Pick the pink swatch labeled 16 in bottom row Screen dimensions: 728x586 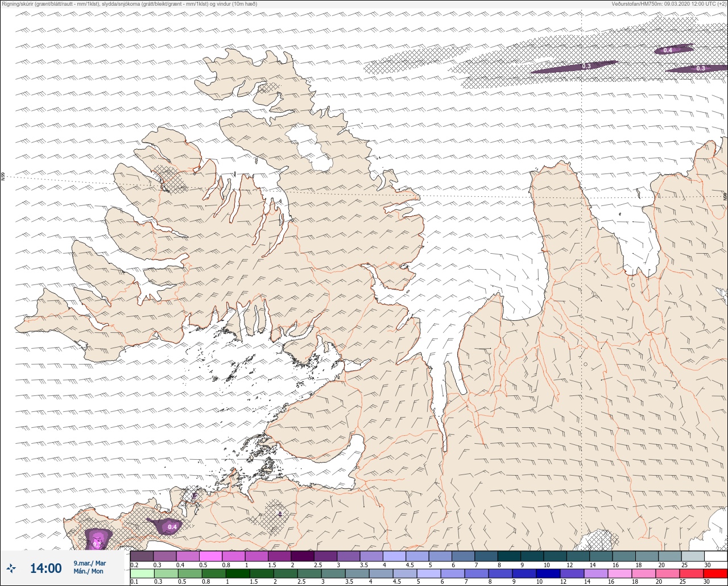pyautogui.click(x=619, y=573)
